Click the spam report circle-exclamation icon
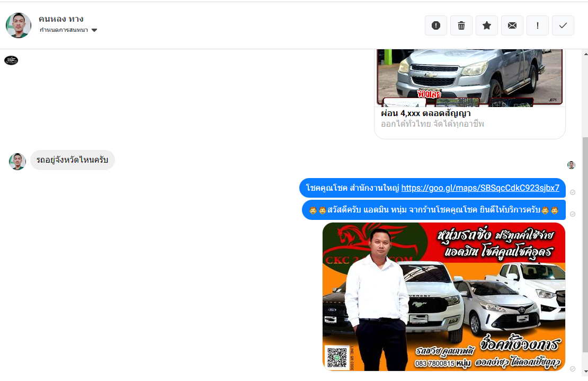 pos(436,25)
